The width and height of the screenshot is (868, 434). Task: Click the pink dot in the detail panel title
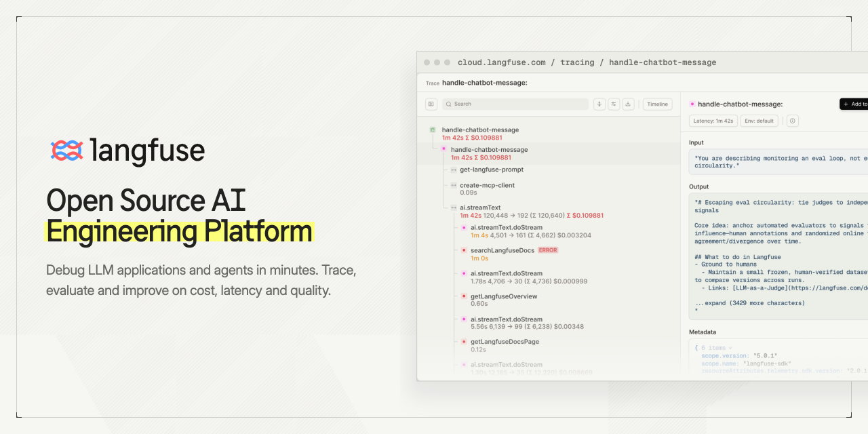(x=692, y=104)
